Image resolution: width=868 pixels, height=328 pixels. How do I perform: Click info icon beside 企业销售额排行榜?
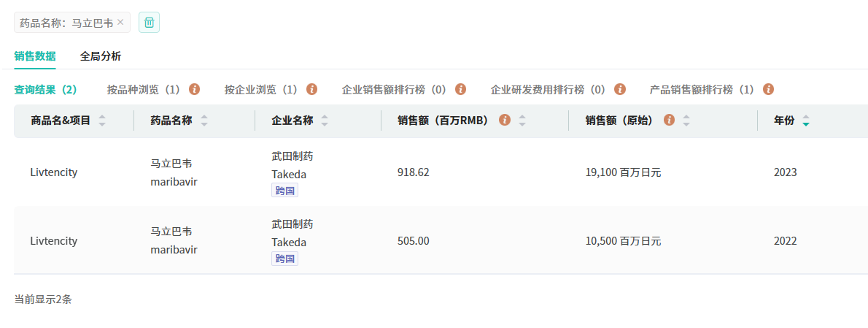coord(460,89)
